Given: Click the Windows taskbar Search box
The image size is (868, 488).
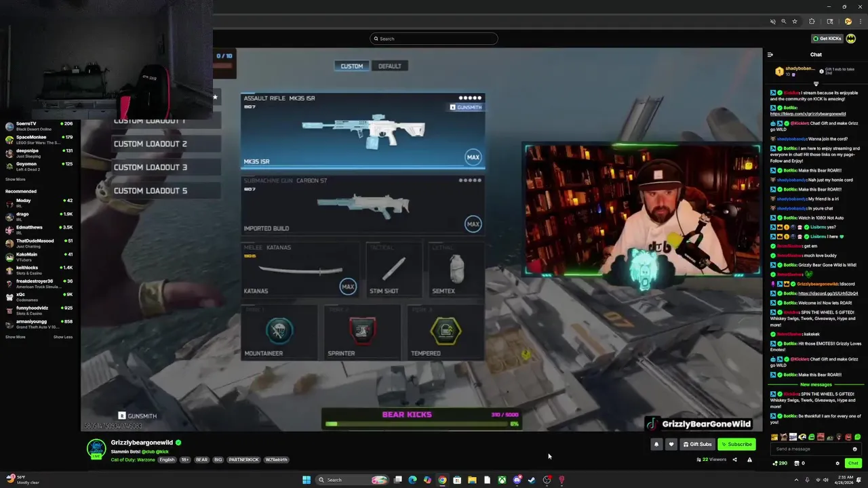Looking at the screenshot, I should point(351,480).
